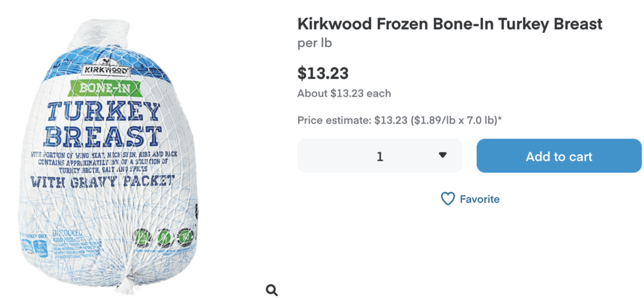Click the Kirkwood Frozen Bone-In Turkey Breast title

450,24
